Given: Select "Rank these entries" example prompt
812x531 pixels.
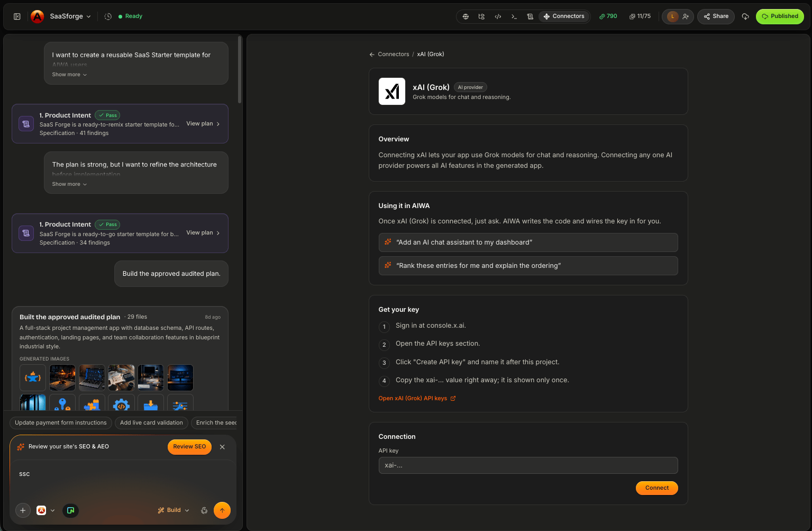Looking at the screenshot, I should 528,266.
